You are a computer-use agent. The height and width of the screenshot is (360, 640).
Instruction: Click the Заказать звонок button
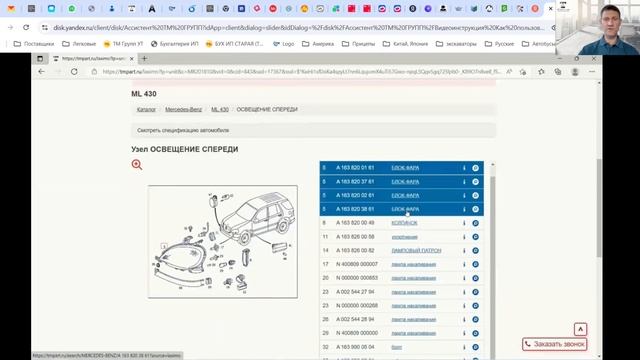click(555, 344)
